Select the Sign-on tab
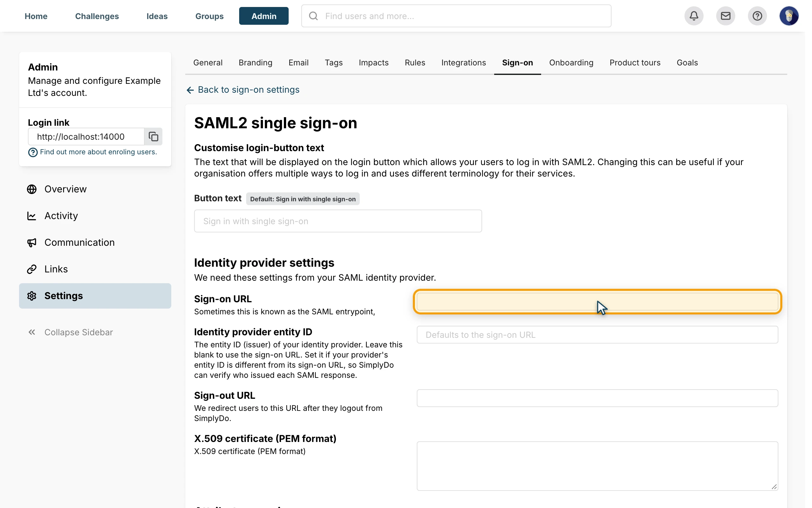 (x=517, y=63)
